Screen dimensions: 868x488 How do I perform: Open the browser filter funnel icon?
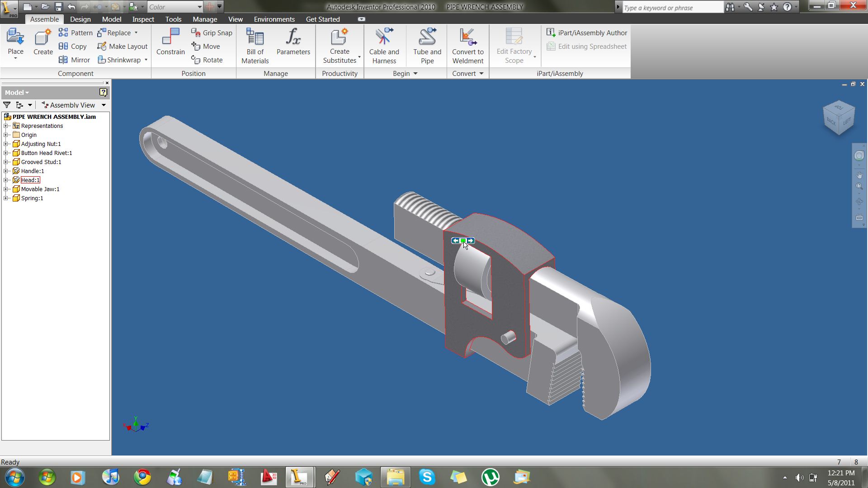pos(7,105)
